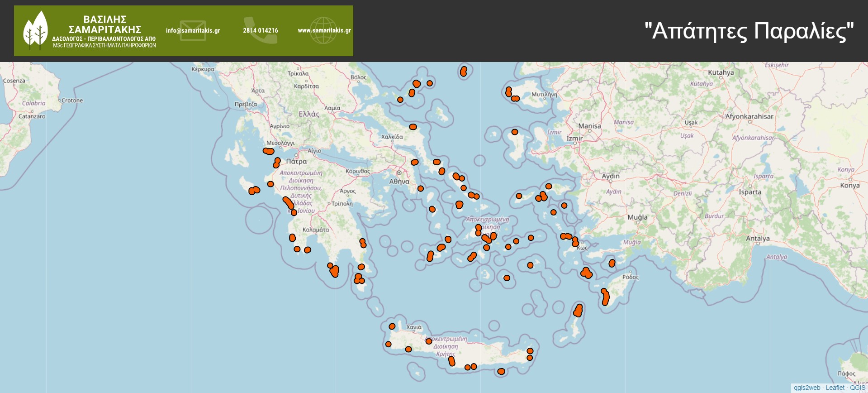Open the qgis2web attribution link
This screenshot has height=393, width=868.
807,388
